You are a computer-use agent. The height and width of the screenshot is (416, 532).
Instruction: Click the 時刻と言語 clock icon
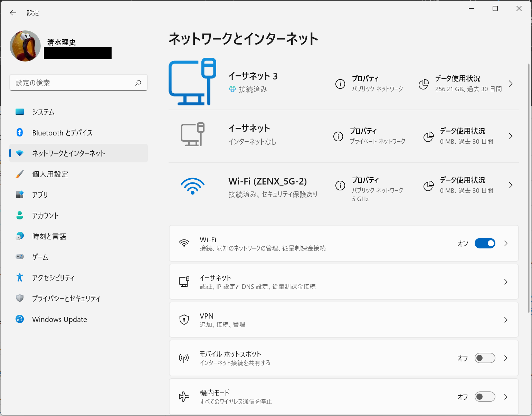coord(20,236)
